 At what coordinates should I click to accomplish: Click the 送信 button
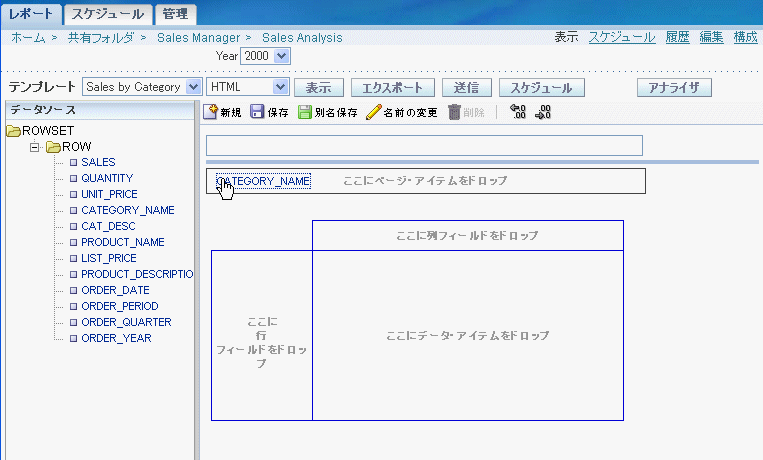(467, 88)
